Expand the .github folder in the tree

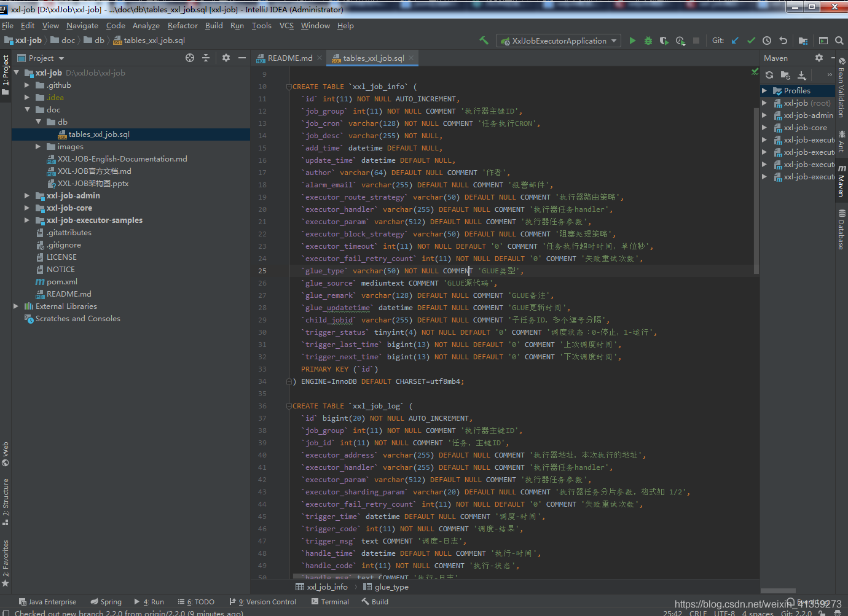pos(27,85)
